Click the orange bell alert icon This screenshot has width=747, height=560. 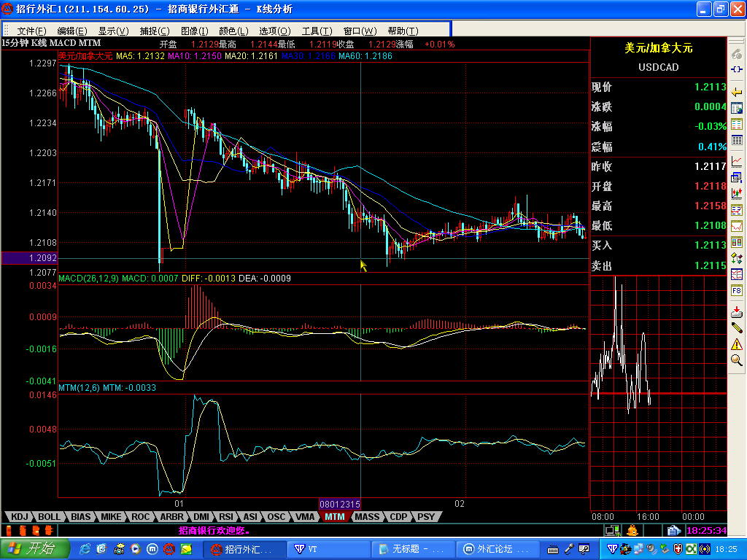tap(632, 530)
